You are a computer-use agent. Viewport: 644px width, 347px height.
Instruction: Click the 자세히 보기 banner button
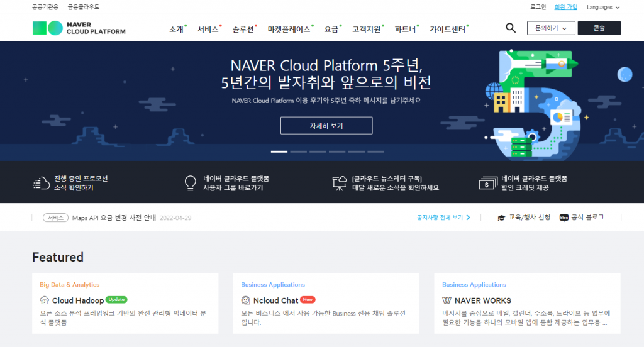pos(326,126)
